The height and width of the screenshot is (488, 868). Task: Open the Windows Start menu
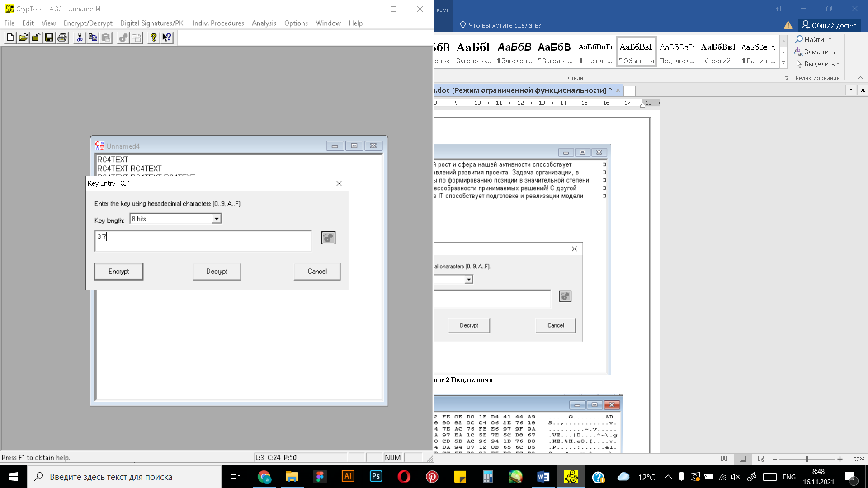[x=14, y=477]
